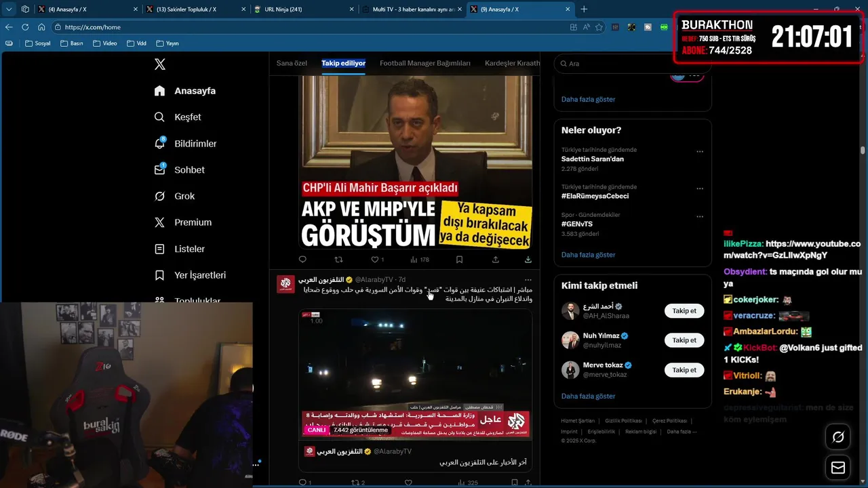Viewport: 868px width, 488px height.
Task: Click the page vertical scrollbar thumb
Action: [863, 150]
